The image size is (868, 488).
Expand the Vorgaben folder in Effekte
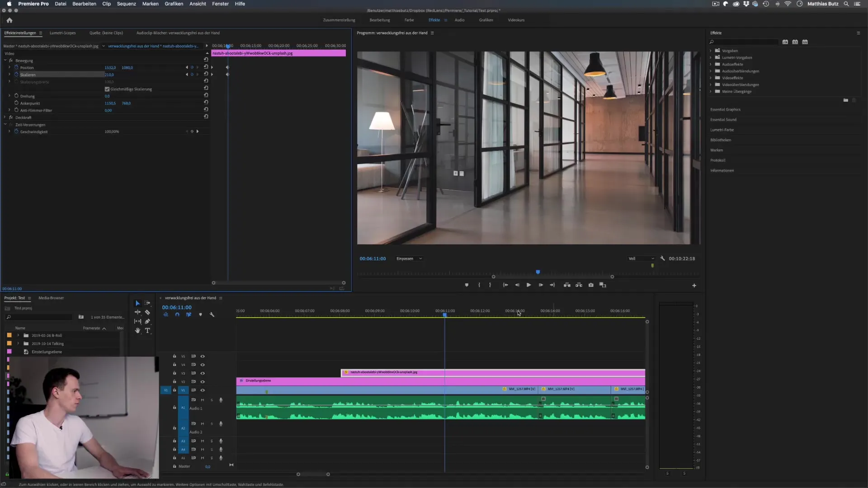tap(711, 51)
